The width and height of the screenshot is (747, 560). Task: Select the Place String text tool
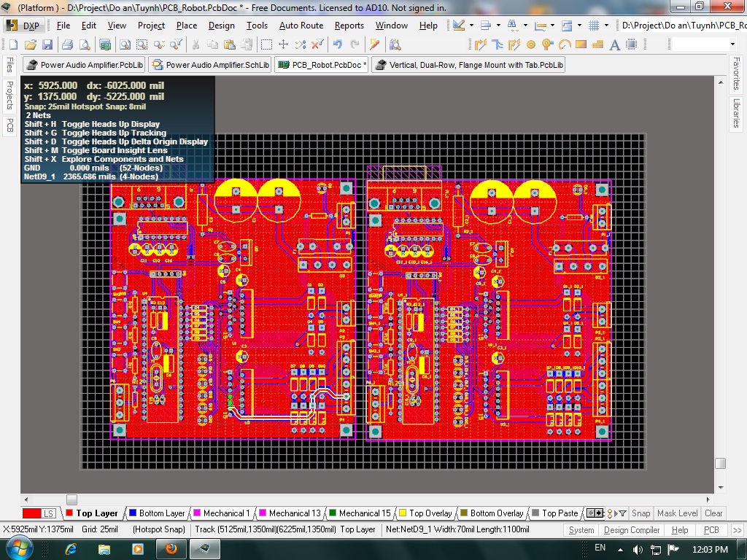point(614,44)
